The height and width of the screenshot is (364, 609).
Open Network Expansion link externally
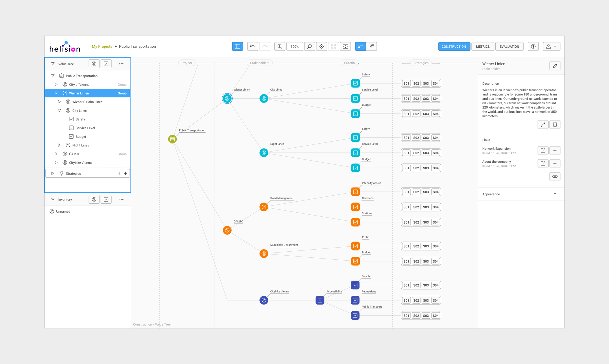click(543, 151)
